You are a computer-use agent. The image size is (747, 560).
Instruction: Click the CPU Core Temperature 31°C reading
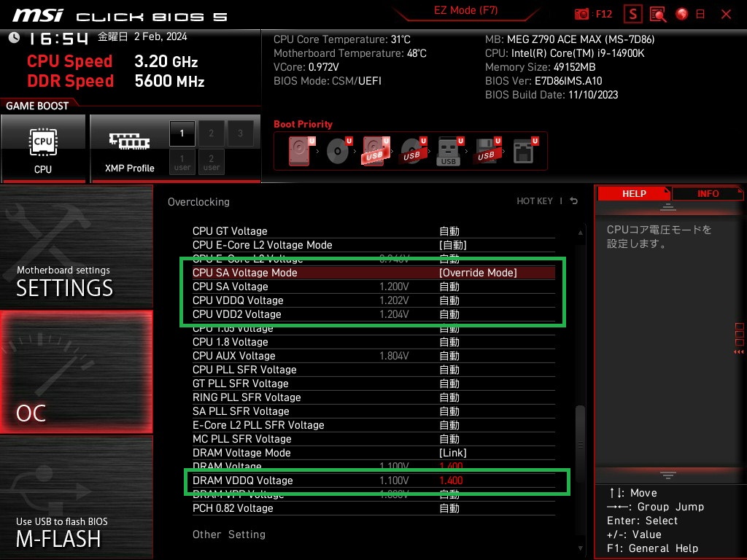click(x=341, y=39)
